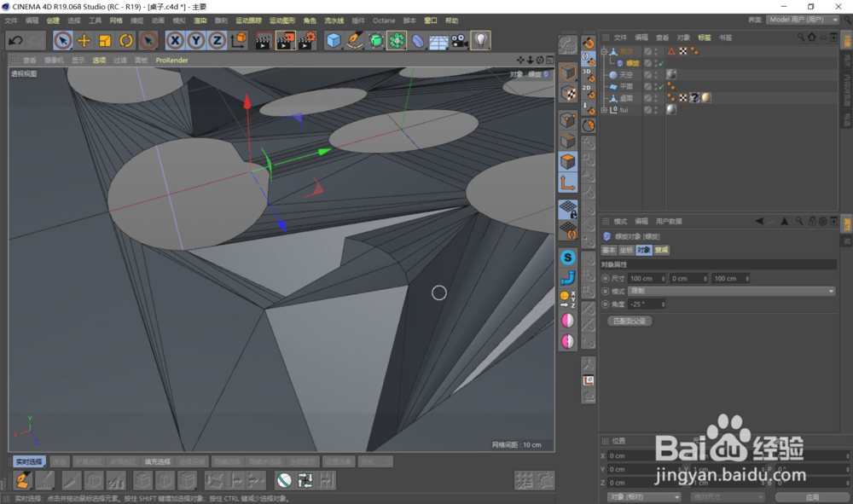Toggle the viewport visibility dot of 天空
Screen dimensions: 853x504
coord(655,73)
